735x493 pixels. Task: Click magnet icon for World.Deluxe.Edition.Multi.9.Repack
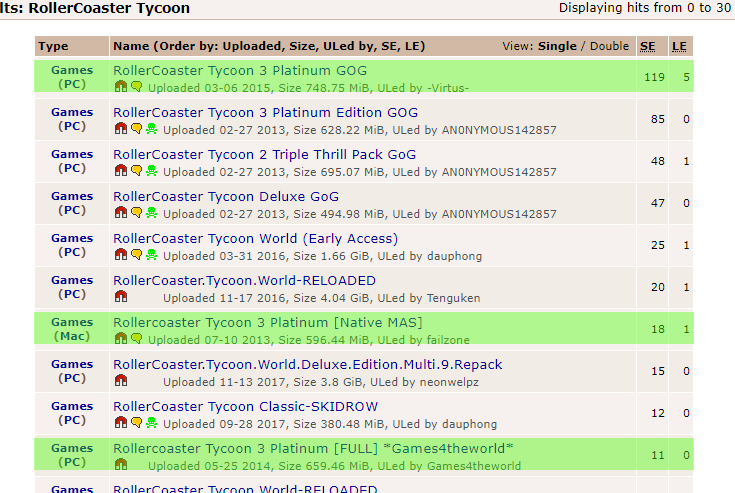tap(121, 381)
